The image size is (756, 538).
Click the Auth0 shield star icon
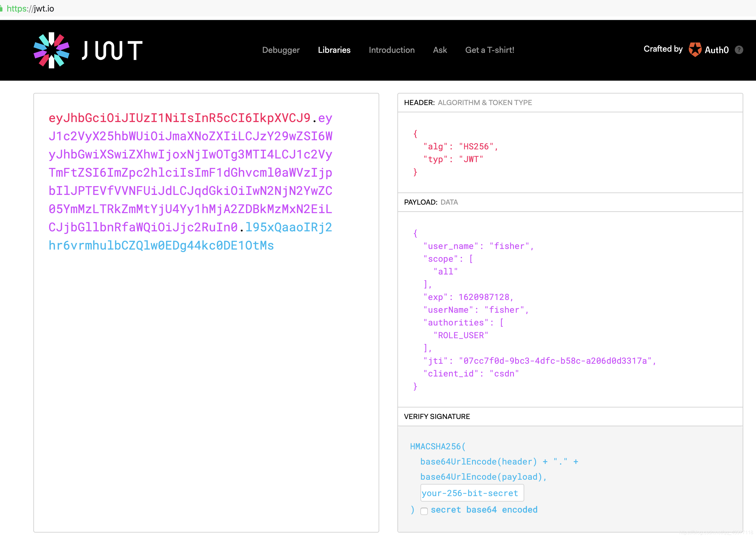[695, 50]
